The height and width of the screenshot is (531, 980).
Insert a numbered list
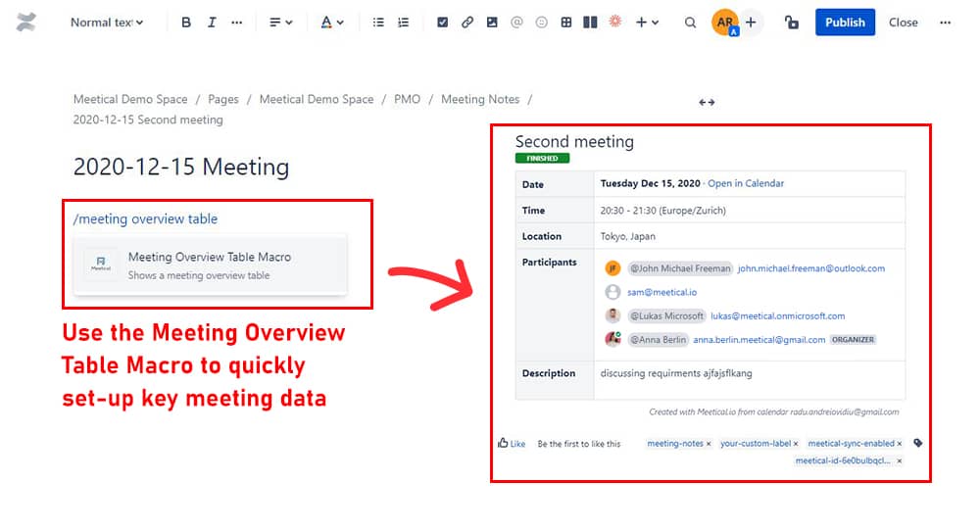coord(403,23)
